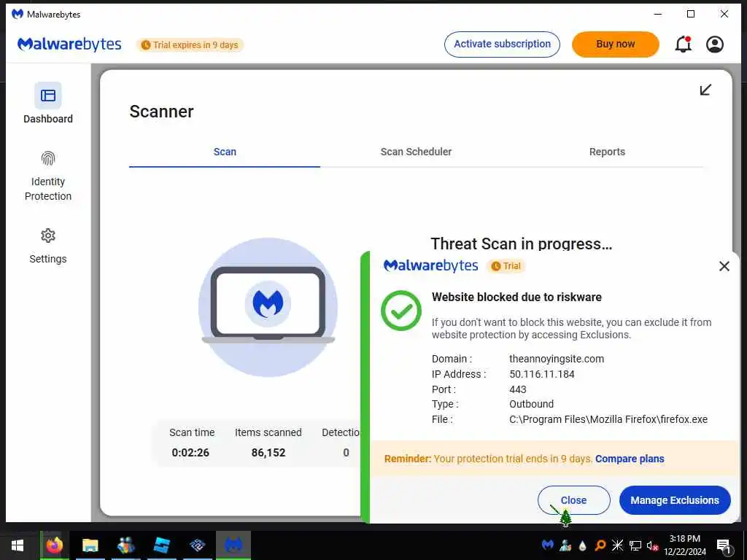747x560 pixels.
Task: Click the Malwarebytes system tray icon
Action: (x=547, y=545)
